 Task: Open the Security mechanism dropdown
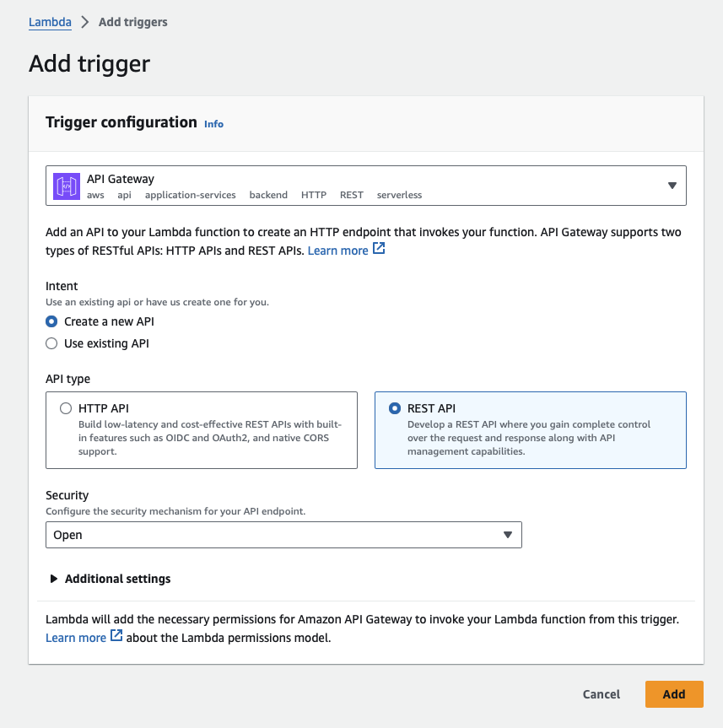(x=283, y=534)
